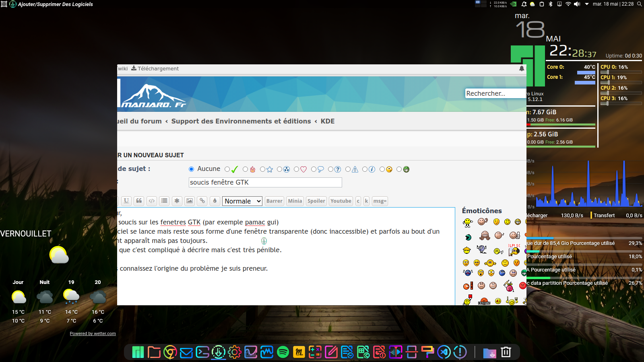Open the file manager folder in dock

(x=154, y=352)
